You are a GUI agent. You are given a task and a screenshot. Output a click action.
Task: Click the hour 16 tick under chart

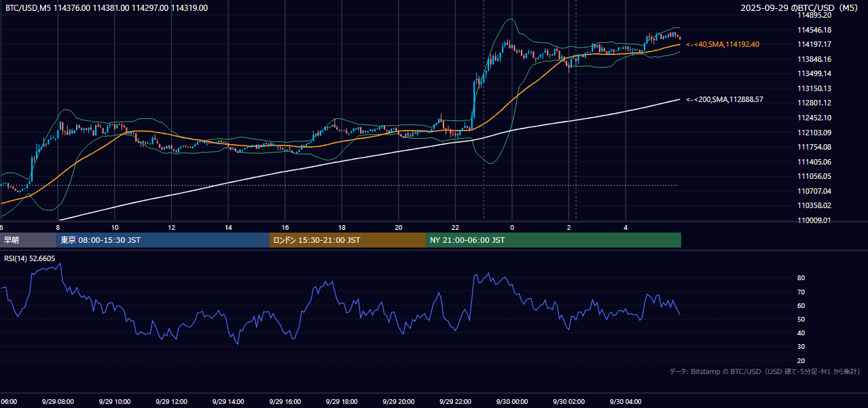(285, 227)
